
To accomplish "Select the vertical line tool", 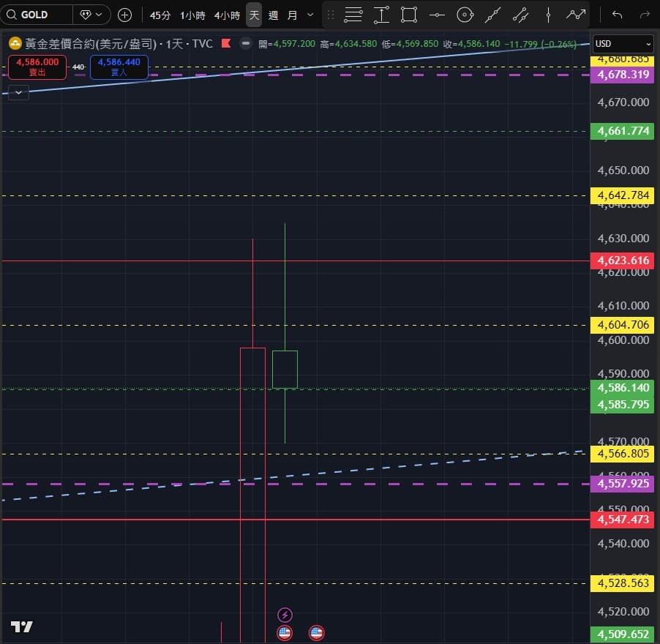I will [x=548, y=15].
